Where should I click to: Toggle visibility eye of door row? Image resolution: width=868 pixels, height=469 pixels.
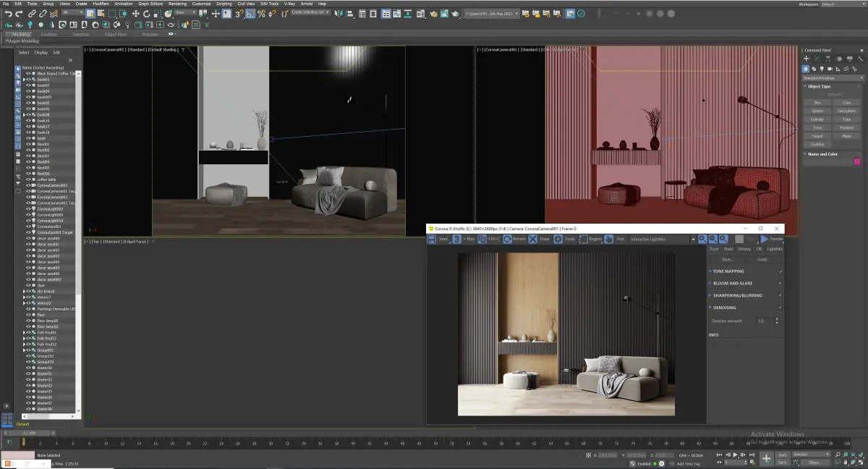(28, 285)
